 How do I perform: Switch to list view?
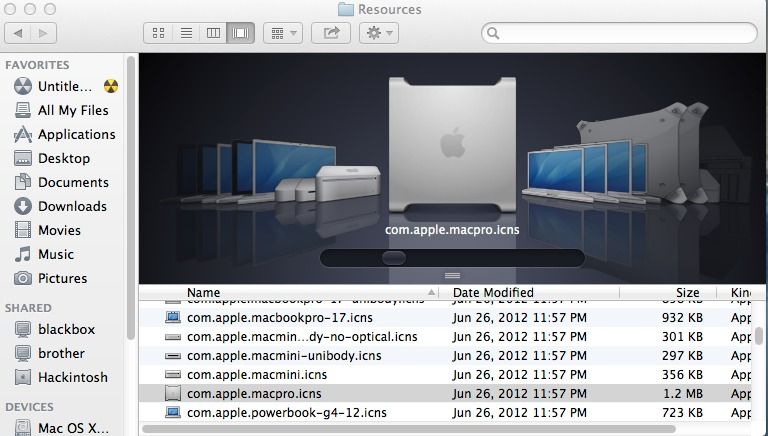(186, 33)
